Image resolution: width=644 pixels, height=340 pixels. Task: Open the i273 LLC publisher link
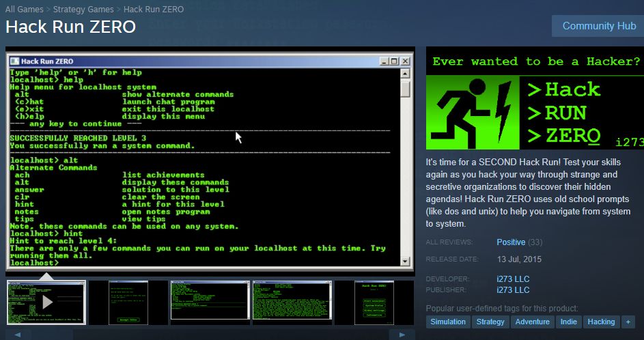tap(513, 290)
